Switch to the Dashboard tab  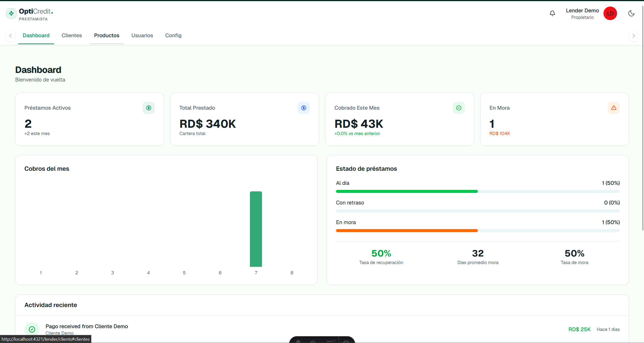click(x=36, y=35)
